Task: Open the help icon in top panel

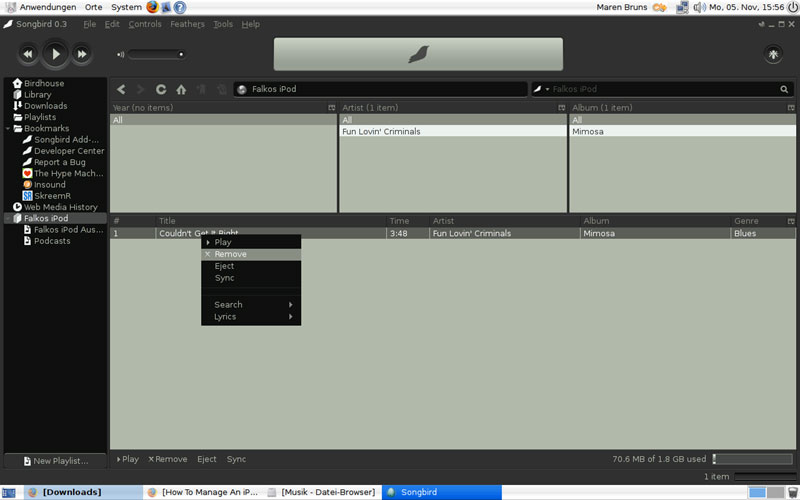Action: pyautogui.click(x=180, y=7)
